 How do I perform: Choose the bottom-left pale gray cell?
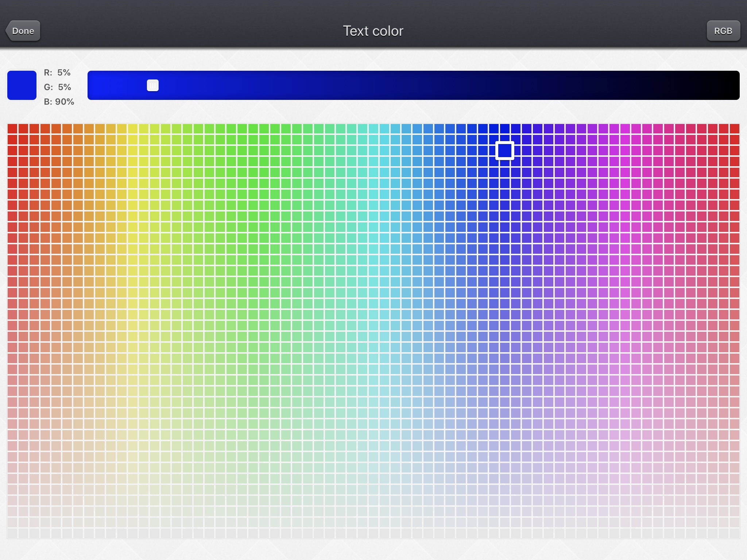tap(12, 533)
